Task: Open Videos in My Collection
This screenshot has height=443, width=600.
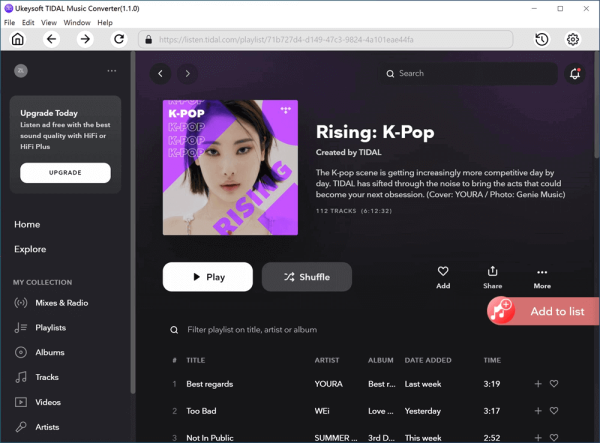Action: tap(38, 402)
